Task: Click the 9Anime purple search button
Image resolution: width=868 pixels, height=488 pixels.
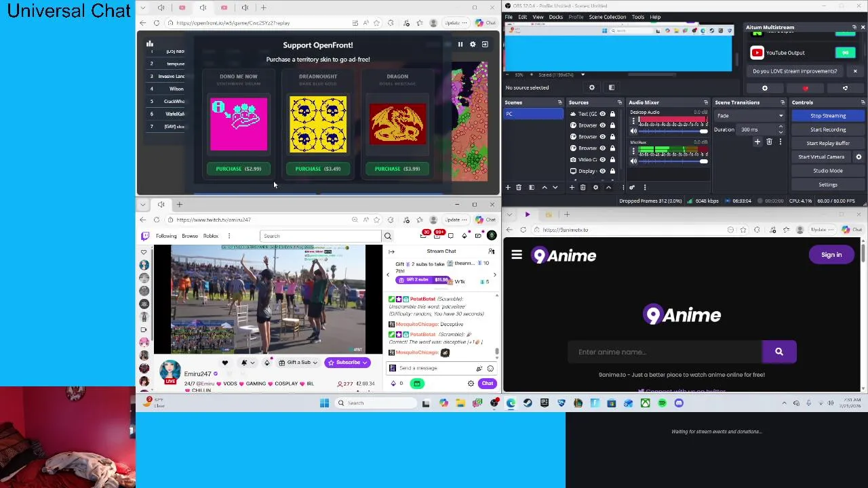Action: coord(779,352)
